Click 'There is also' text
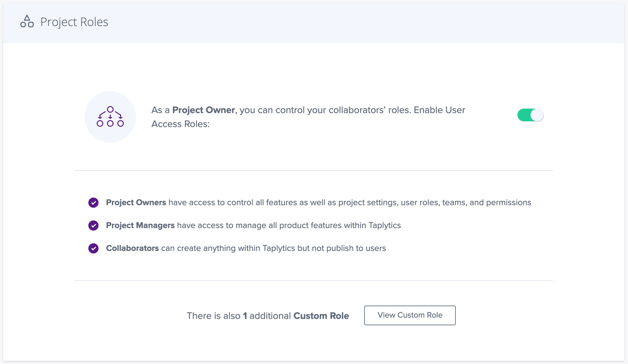 (x=213, y=316)
